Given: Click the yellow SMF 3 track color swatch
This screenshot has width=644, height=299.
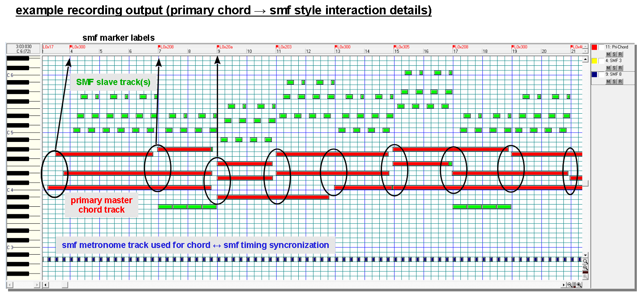Looking at the screenshot, I should [x=594, y=60].
